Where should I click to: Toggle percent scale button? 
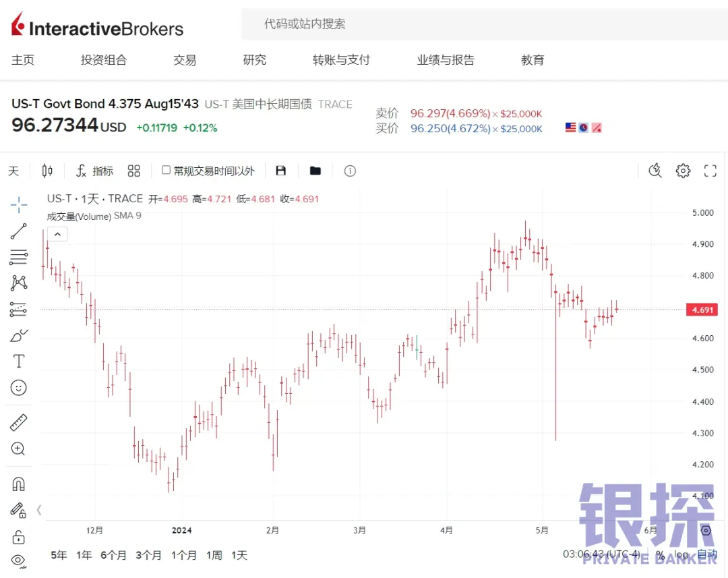pos(660,554)
